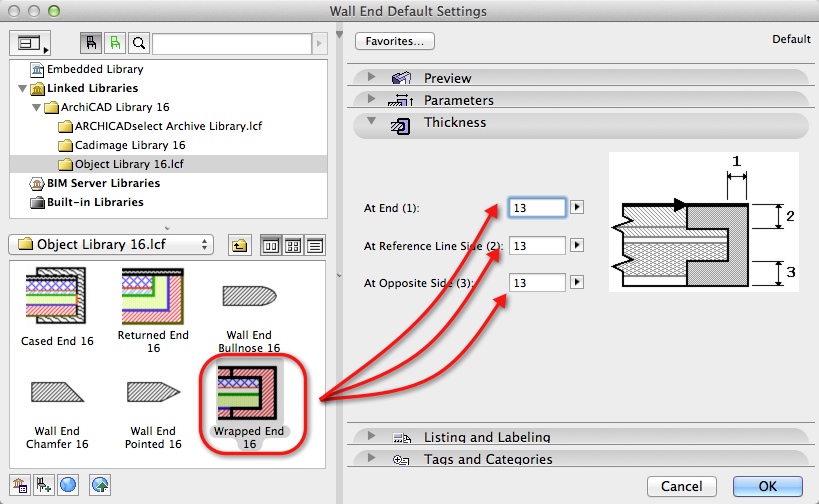819x504 pixels.
Task: Click the At Opposite Side field
Action: (537, 283)
